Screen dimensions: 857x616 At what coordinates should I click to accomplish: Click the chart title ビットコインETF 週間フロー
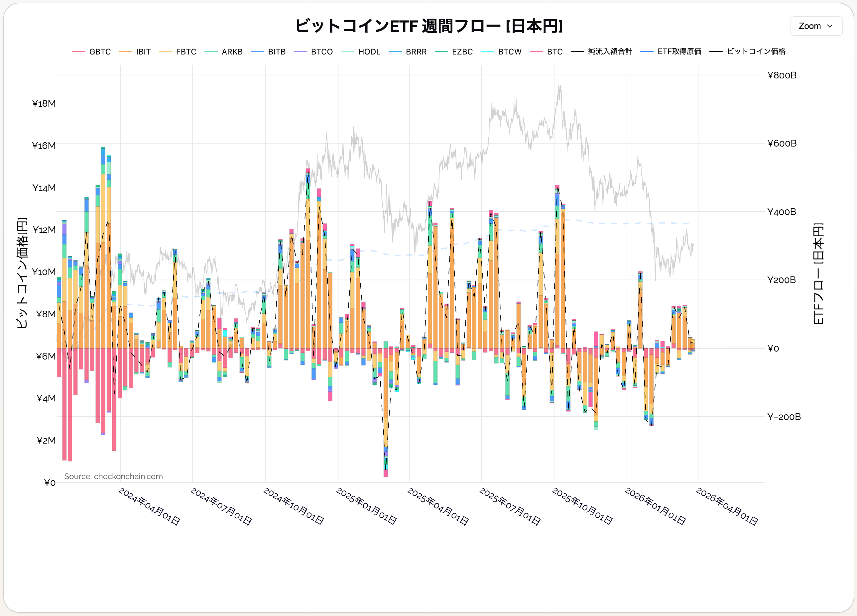point(428,26)
